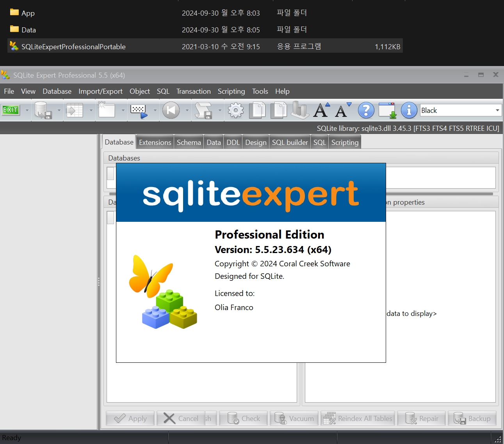Open help via blue question mark icon

(x=366, y=111)
